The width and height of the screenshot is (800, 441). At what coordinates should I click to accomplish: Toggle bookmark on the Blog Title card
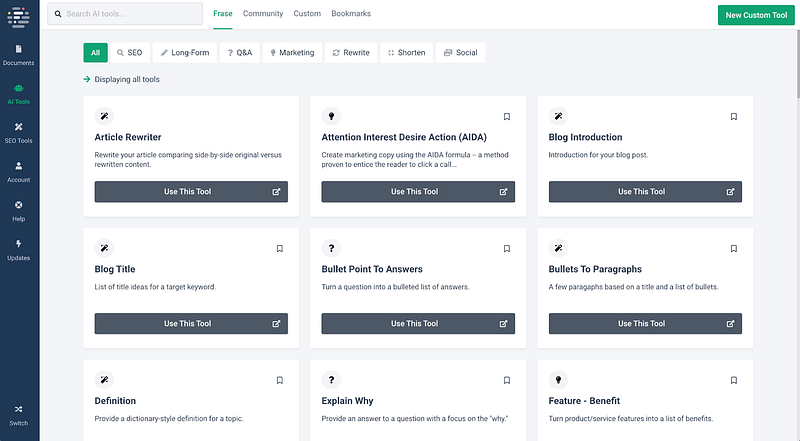[x=280, y=249]
